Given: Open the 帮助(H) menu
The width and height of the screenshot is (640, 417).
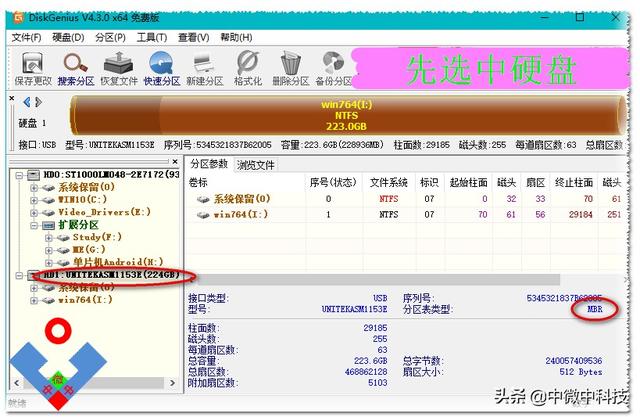Looking at the screenshot, I should point(236,38).
